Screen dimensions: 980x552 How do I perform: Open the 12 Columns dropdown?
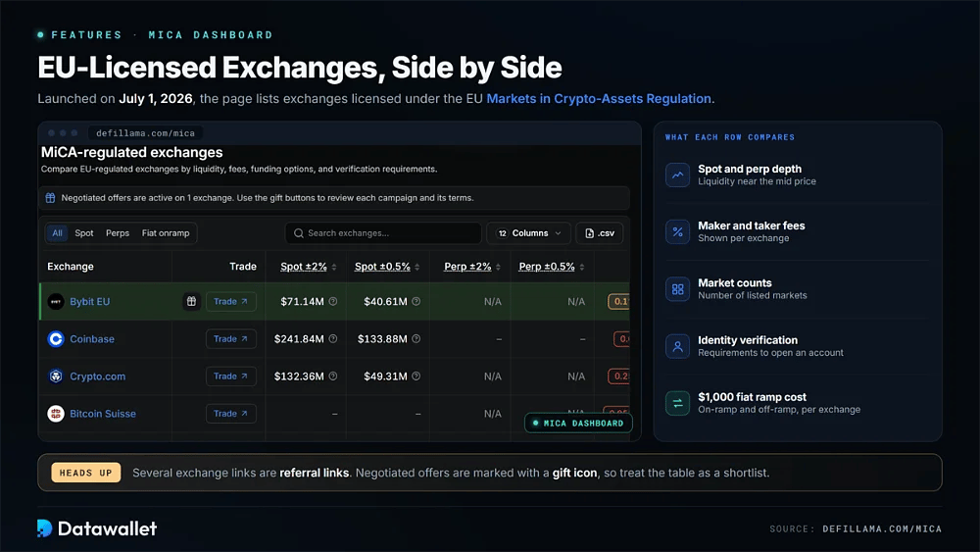click(x=529, y=233)
